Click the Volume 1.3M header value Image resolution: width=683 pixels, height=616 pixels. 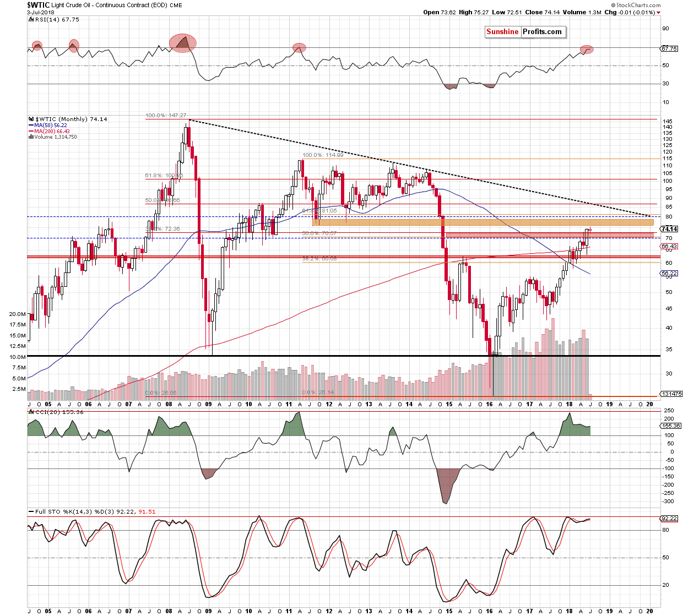582,12
